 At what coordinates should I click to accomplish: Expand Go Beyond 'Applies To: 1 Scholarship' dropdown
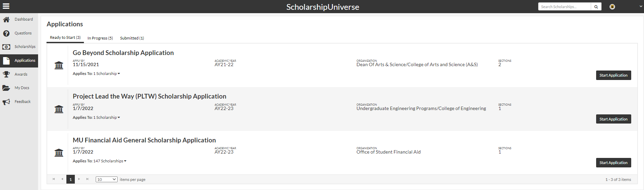106,74
